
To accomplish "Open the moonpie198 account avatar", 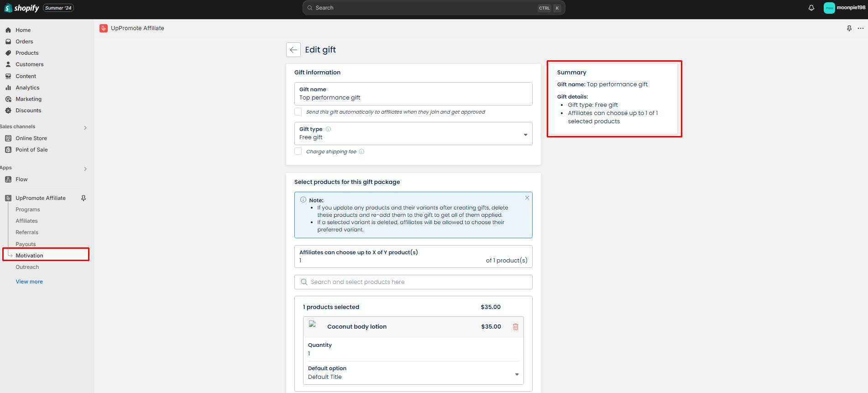I will [x=829, y=8].
